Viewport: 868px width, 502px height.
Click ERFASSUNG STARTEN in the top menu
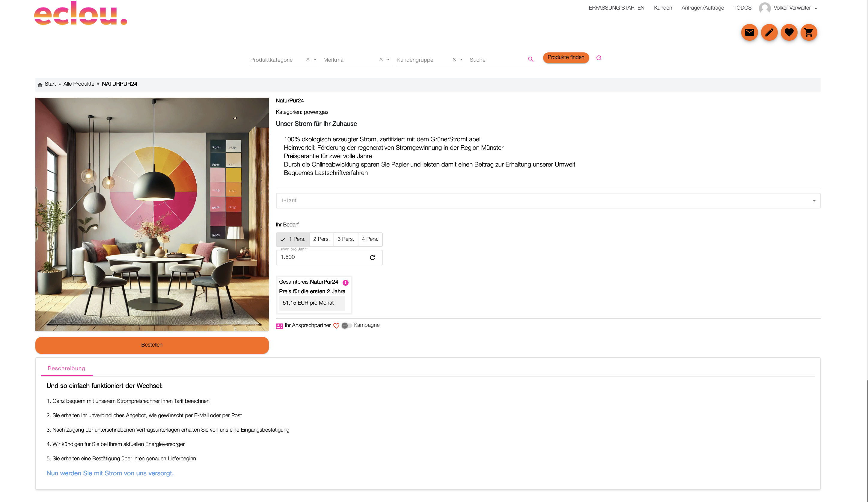[x=616, y=8]
